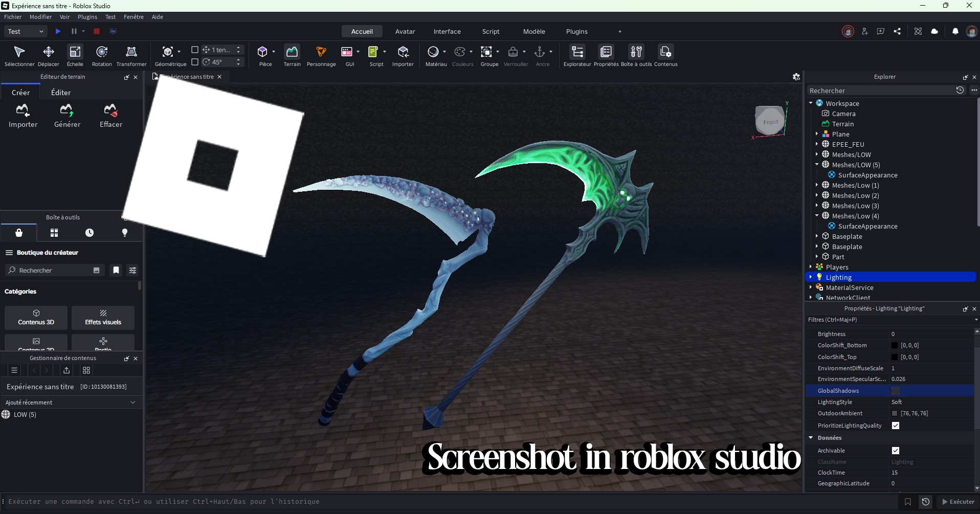The width and height of the screenshot is (980, 514).
Task: Click the toolbox Rechercher search field
Action: (x=55, y=270)
